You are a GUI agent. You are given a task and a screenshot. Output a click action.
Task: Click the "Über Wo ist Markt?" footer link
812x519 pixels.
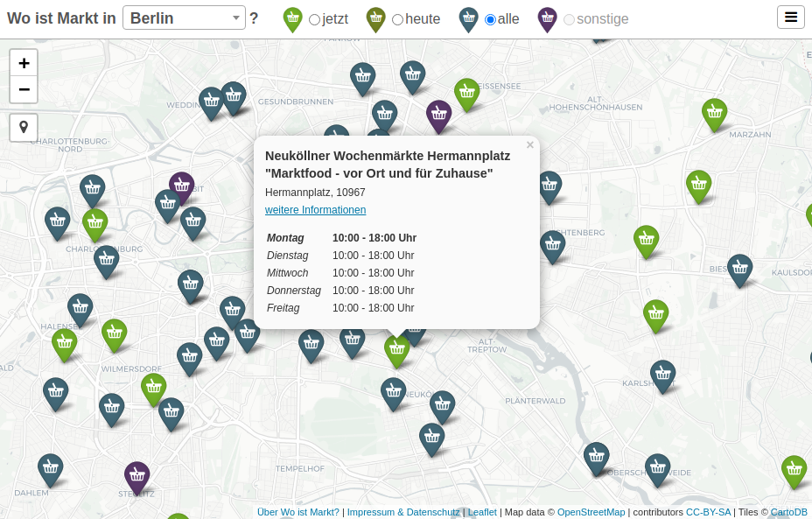[297, 512]
